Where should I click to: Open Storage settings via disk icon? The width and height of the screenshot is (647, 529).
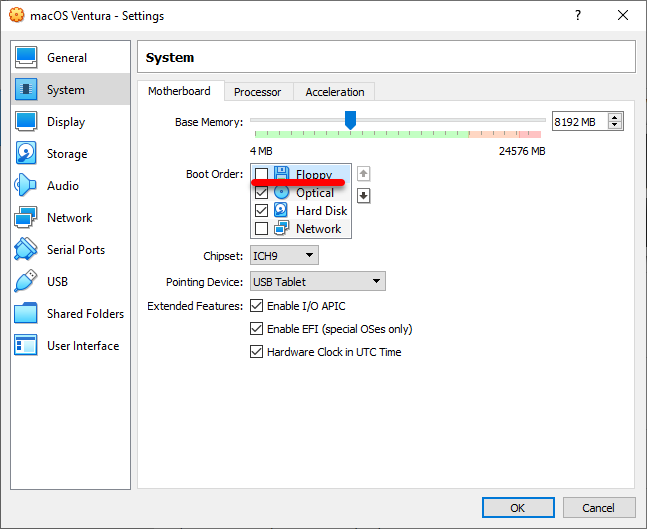26,153
